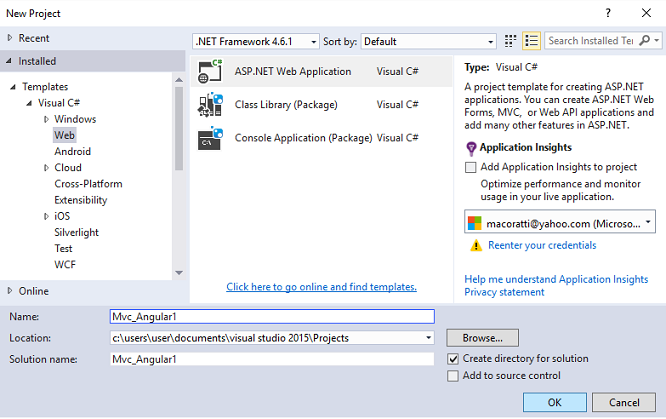Expand the Windows tree node
This screenshot has height=419, width=666.
(46, 119)
